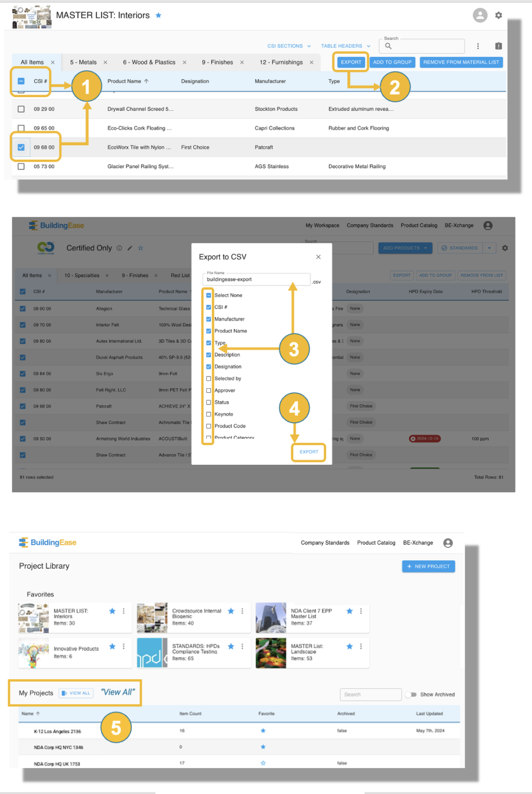Sort by the Name column in My Projects

tap(31, 713)
